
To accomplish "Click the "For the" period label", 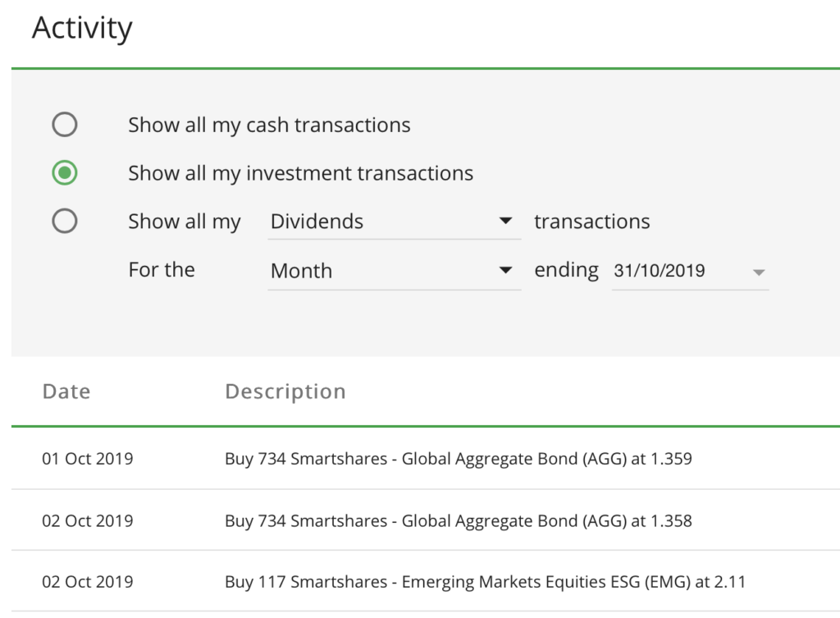I will click(x=162, y=270).
